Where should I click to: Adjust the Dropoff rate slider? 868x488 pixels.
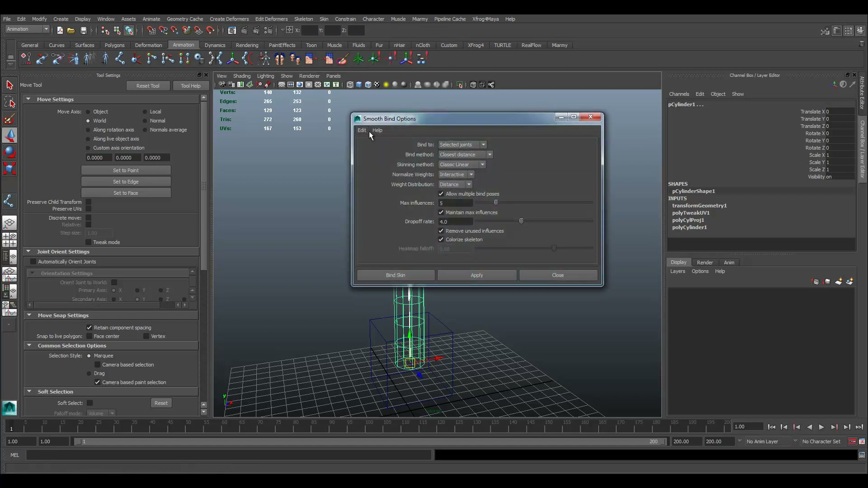(x=521, y=221)
